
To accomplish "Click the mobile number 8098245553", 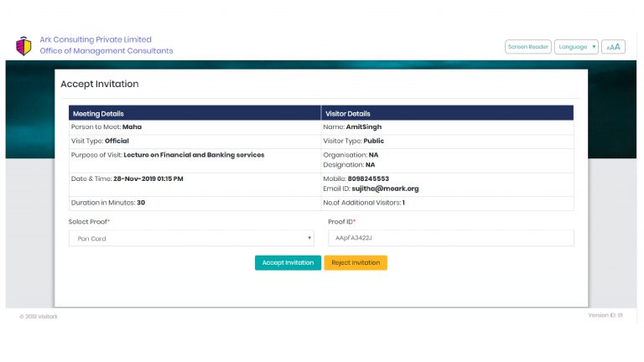I will click(368, 178).
